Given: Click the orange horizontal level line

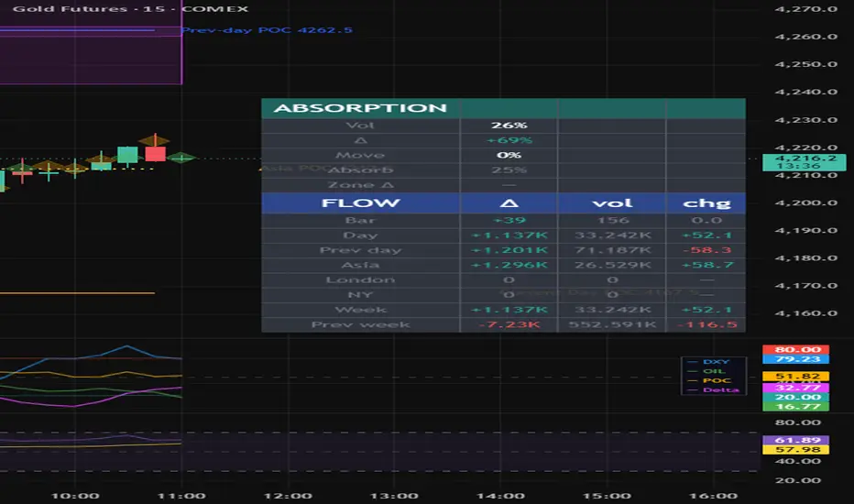Looking at the screenshot, I should coord(77,293).
